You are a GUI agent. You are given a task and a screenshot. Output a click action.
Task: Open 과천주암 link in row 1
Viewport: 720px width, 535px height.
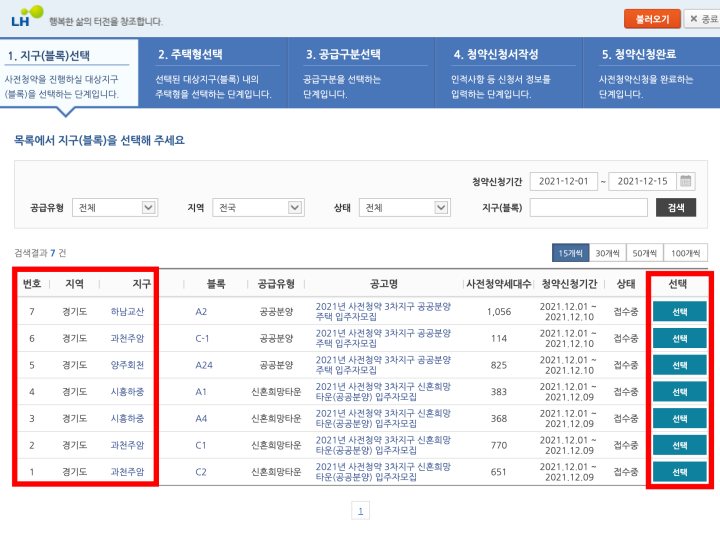(x=127, y=472)
